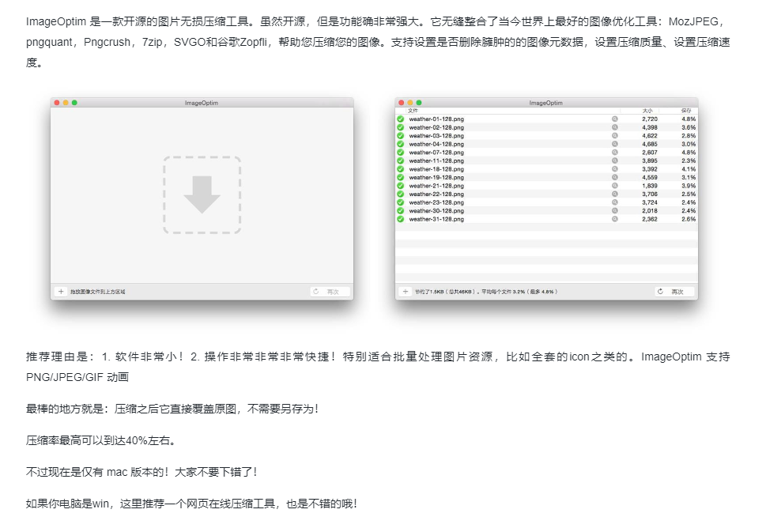
Task: Select the file name weather-07-128.png
Action: [436, 153]
